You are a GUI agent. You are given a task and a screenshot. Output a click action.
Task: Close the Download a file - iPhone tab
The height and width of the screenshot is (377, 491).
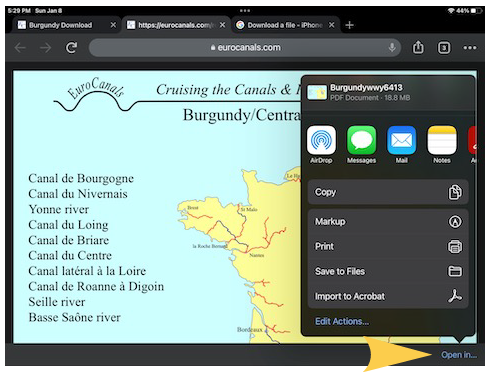[331, 25]
